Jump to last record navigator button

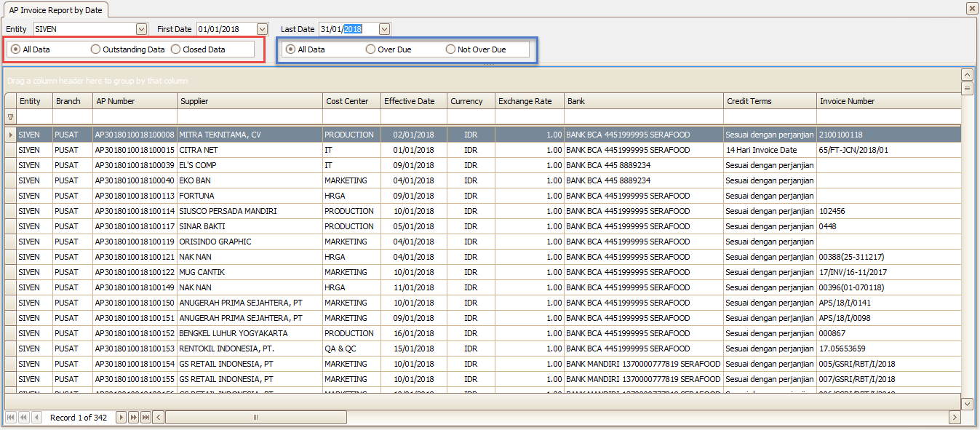coord(146,418)
